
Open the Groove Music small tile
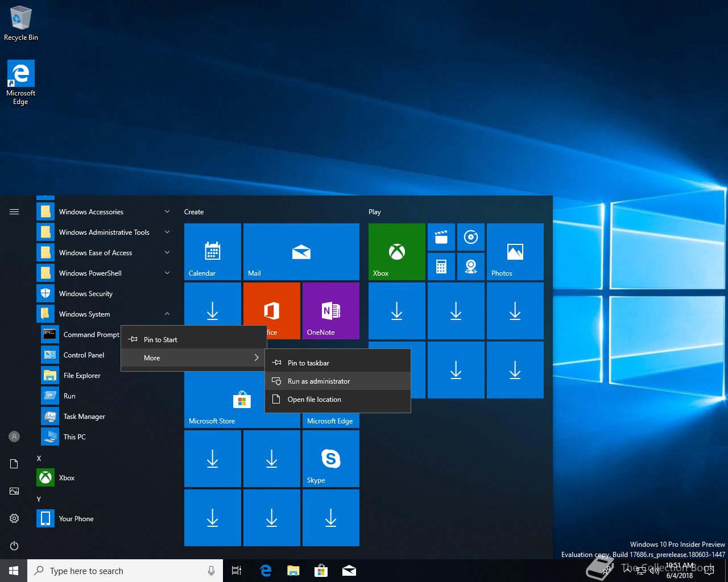pyautogui.click(x=471, y=237)
